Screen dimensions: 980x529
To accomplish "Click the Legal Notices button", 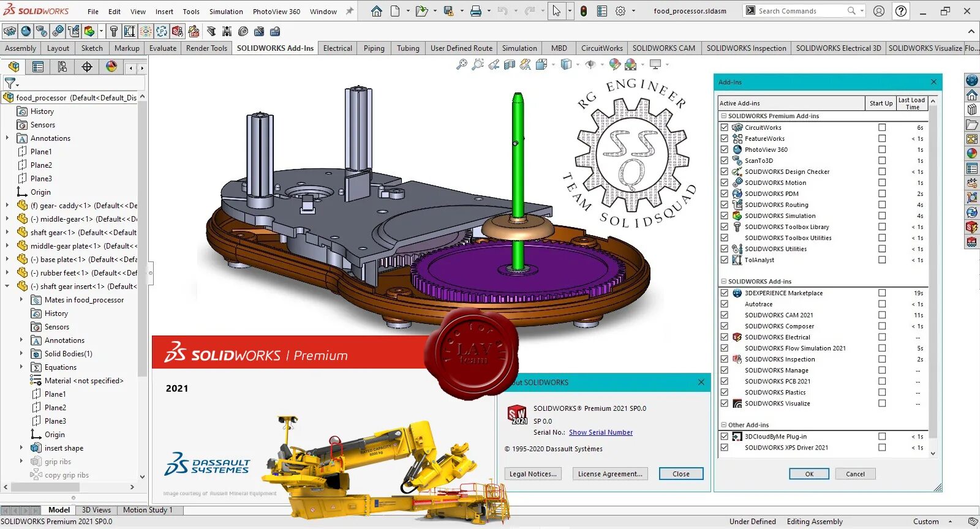I will point(533,474).
